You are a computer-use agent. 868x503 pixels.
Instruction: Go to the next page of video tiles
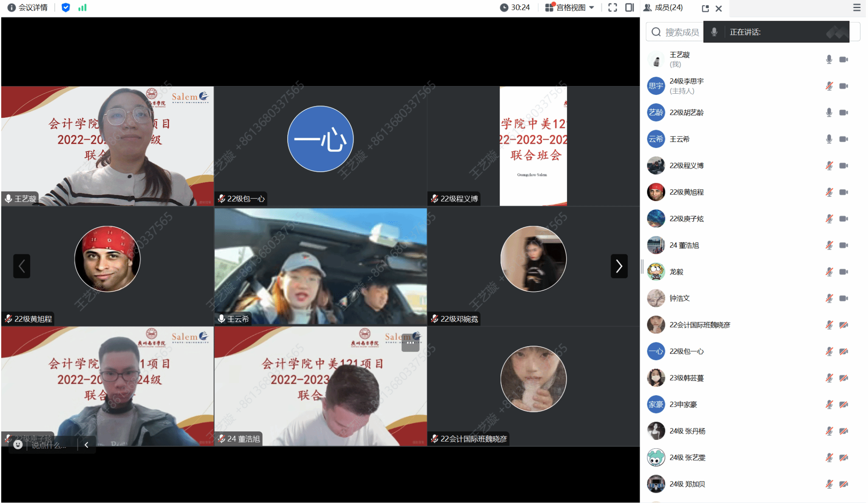point(619,266)
